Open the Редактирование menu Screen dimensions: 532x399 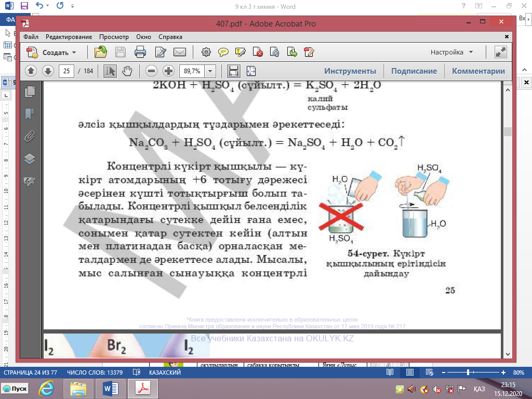pyautogui.click(x=69, y=37)
